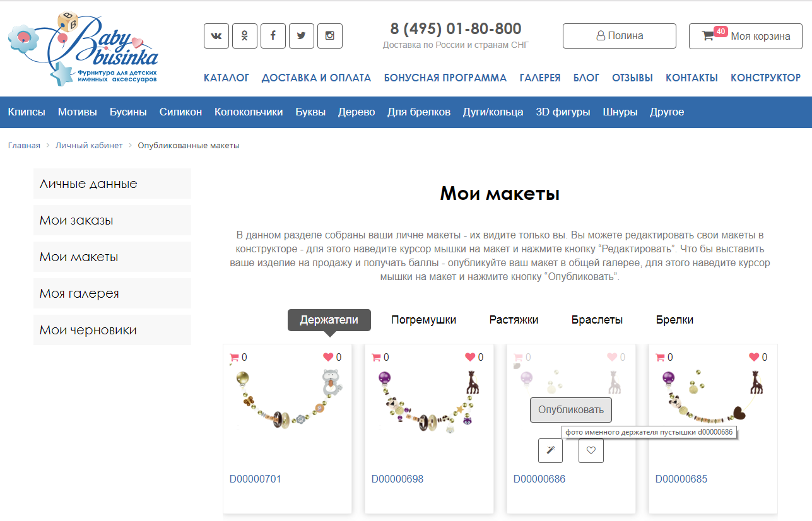The width and height of the screenshot is (812, 521).
Task: Select the Браслеты tab
Action: [597, 320]
